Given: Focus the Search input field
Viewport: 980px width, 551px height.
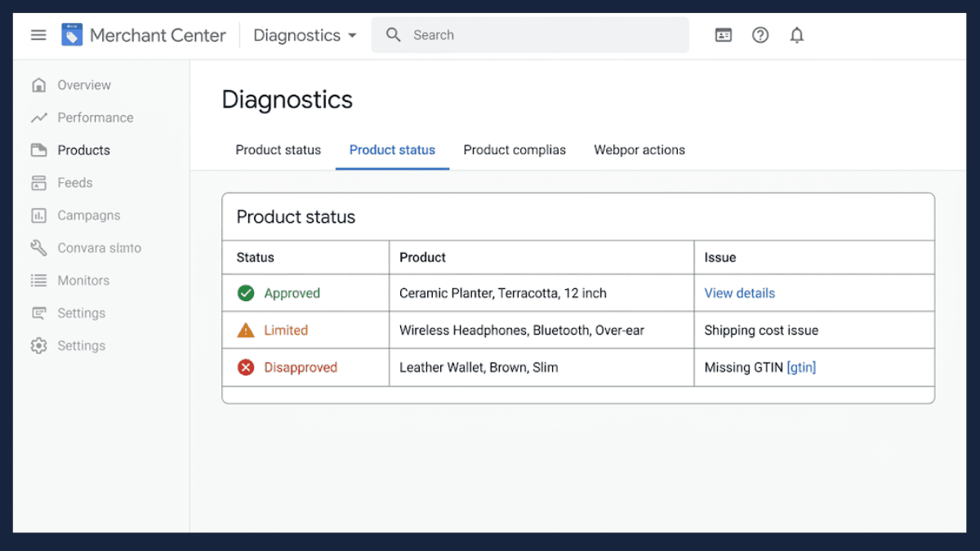Looking at the screenshot, I should [530, 35].
